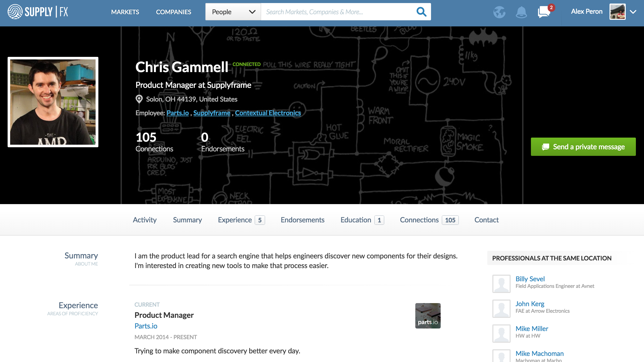Open the globe network icon

click(x=499, y=12)
